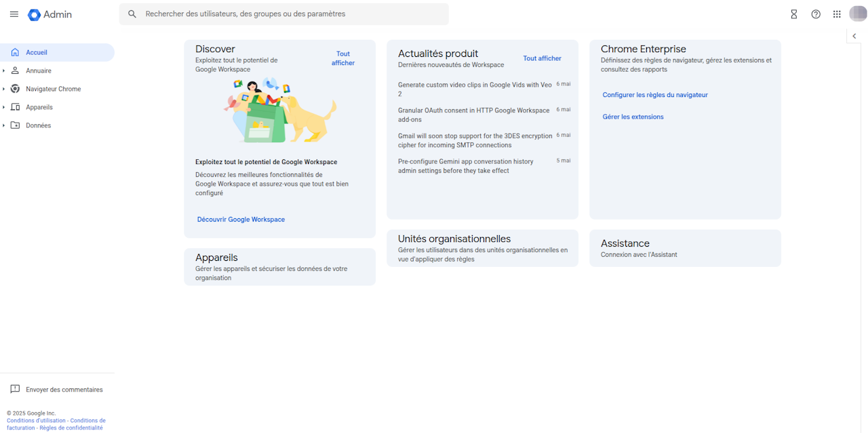The image size is (868, 433).
Task: Open the Assistance card
Action: [685, 248]
